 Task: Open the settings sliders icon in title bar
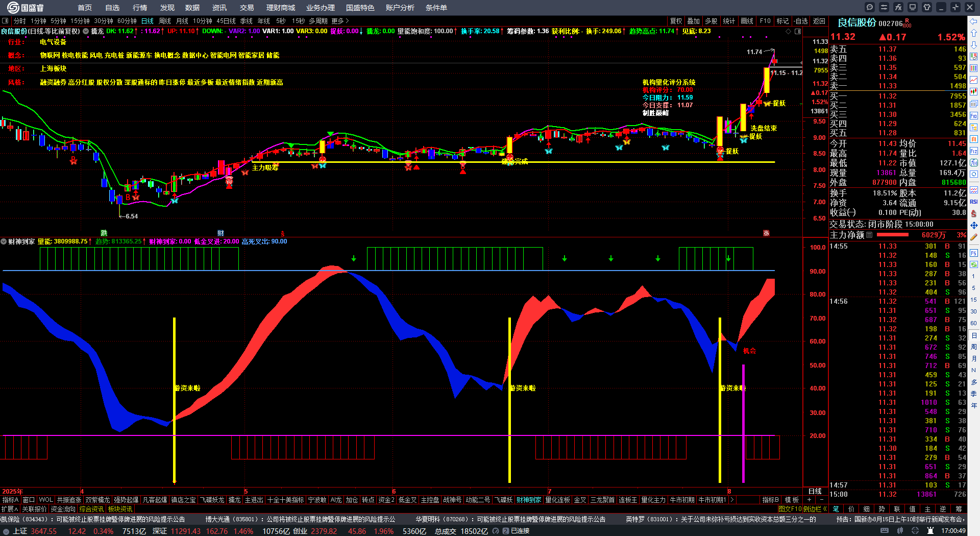[884, 7]
